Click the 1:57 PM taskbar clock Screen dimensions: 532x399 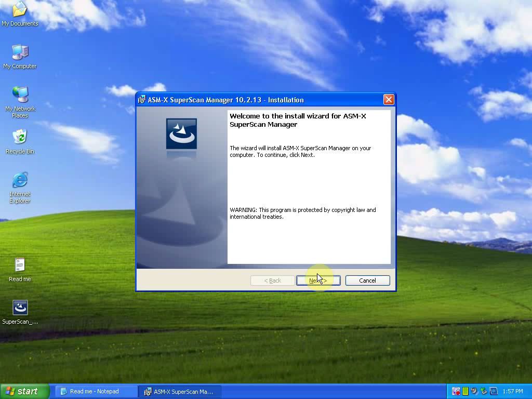coord(513,391)
